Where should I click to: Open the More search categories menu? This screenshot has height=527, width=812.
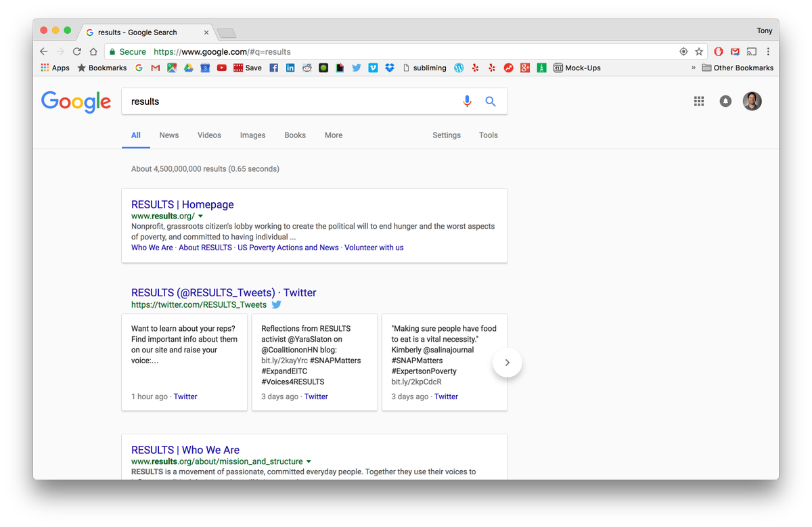pos(334,135)
